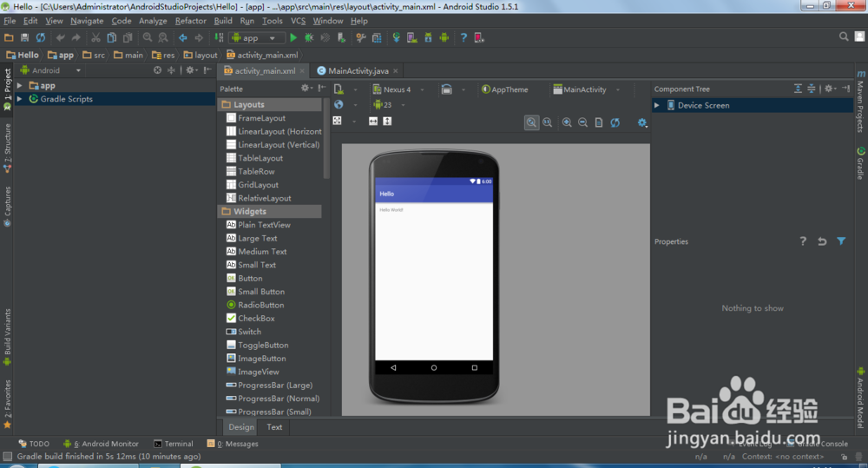Click the palette vertical scrollbar
Screen dimensions: 868x468
point(326,138)
